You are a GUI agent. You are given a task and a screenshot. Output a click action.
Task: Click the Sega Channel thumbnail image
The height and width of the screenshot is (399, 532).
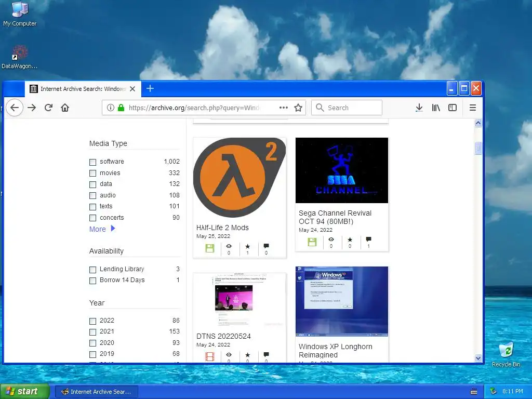tap(342, 170)
